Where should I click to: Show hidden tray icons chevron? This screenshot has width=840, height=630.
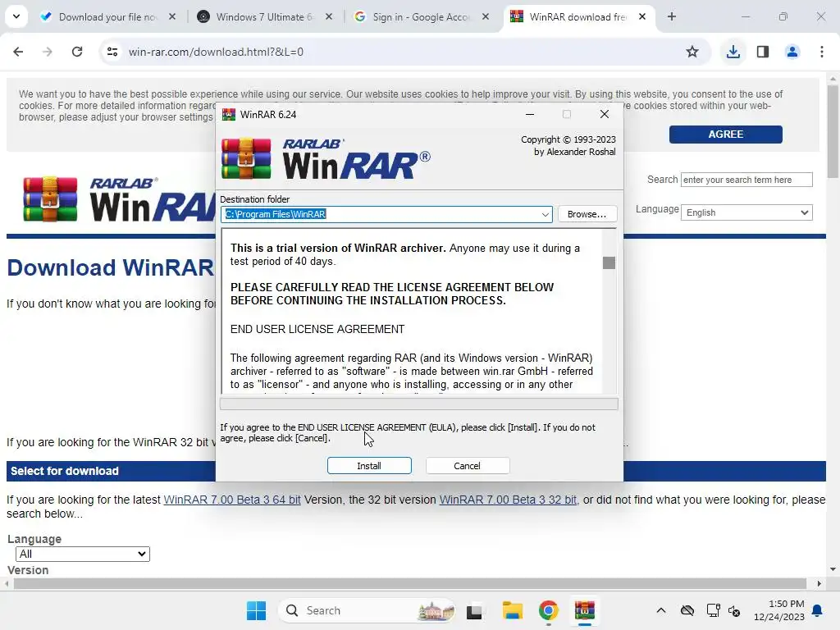[x=661, y=610]
